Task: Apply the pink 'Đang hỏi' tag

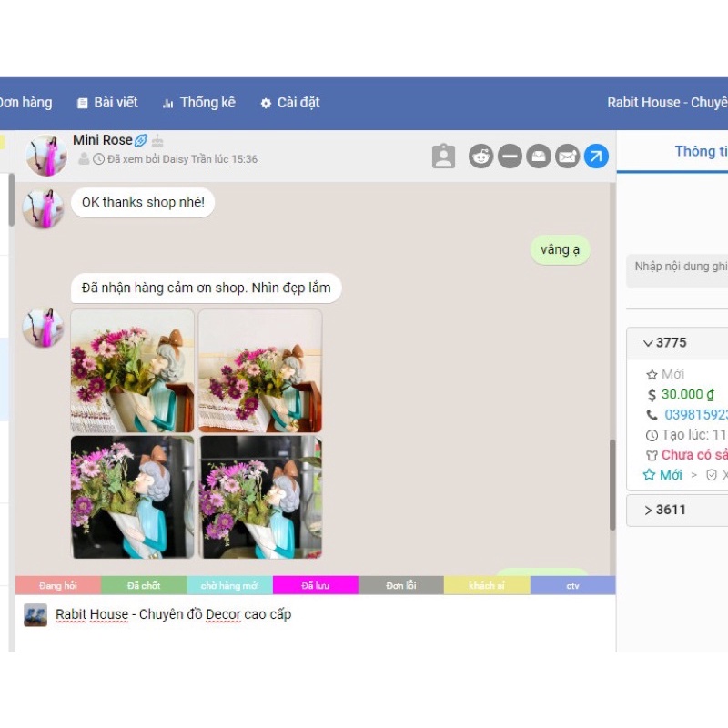Action: (x=58, y=586)
